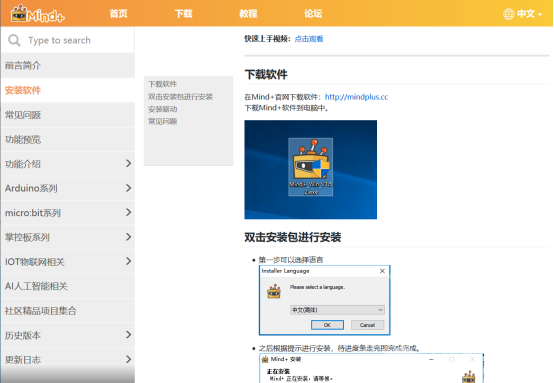
Task: Jump to 安装驱动 in page outline
Action: 162,109
